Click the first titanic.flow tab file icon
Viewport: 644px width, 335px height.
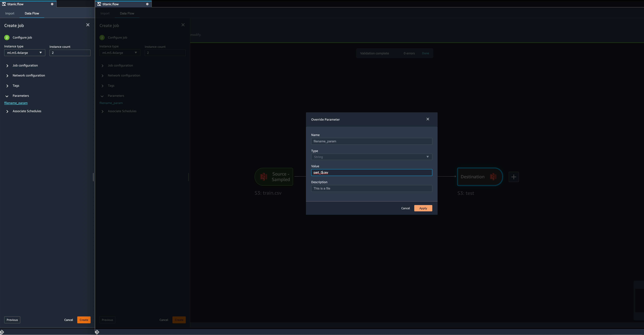[x=4, y=4]
